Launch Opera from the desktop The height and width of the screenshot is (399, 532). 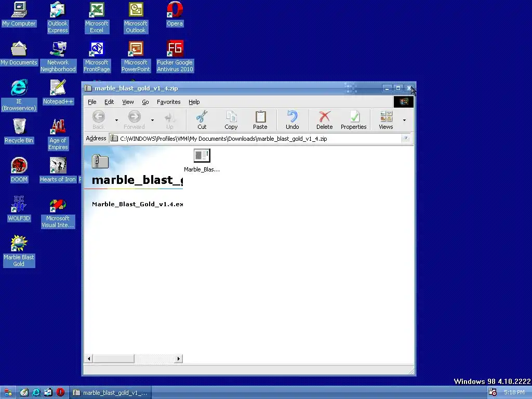(175, 14)
